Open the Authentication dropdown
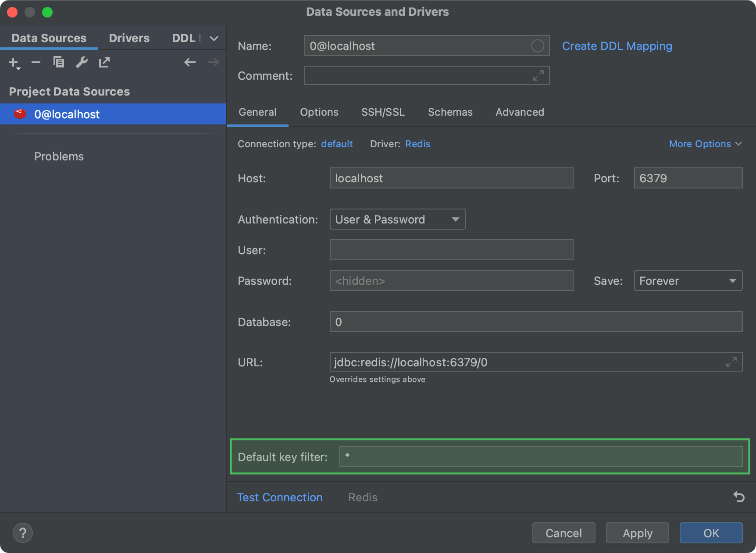Screen dimensions: 756x553 point(397,220)
